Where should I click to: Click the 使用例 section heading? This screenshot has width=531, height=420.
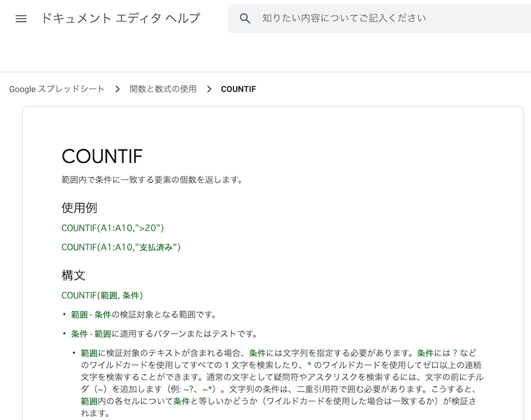pyautogui.click(x=79, y=207)
